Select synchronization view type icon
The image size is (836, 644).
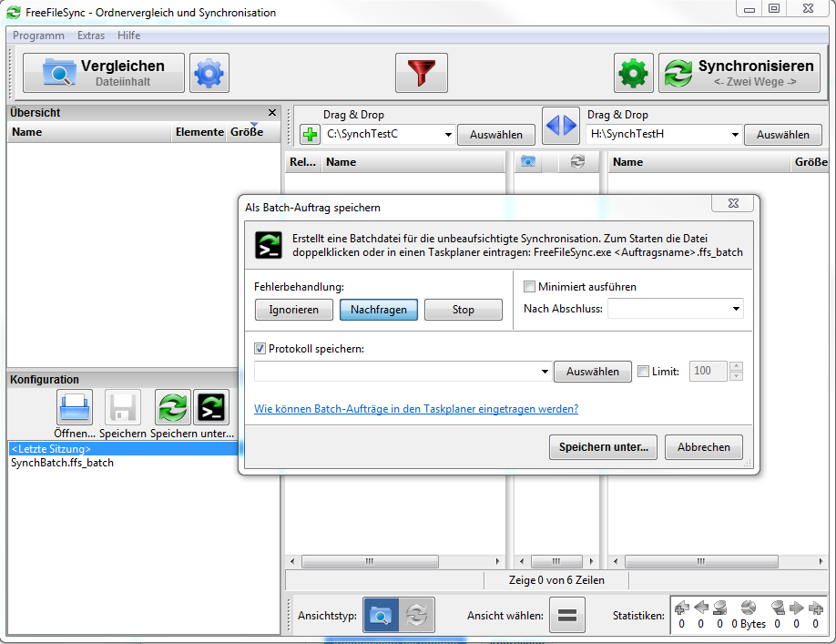tap(416, 615)
